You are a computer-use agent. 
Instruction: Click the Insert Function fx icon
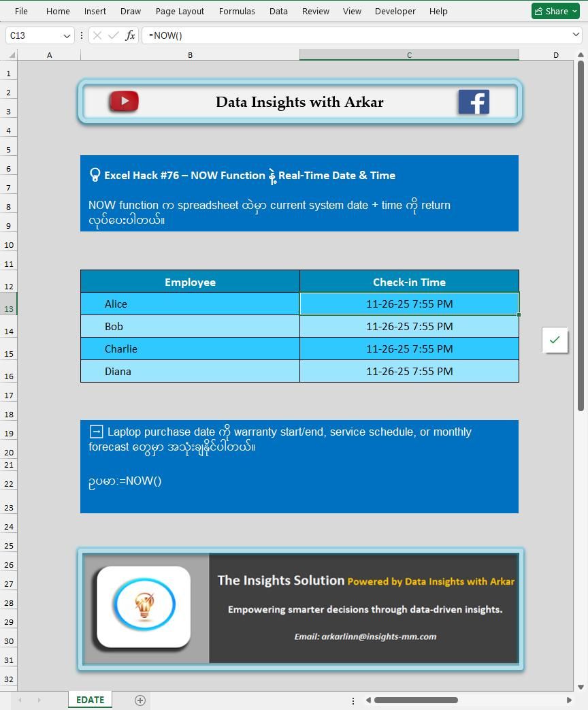click(x=130, y=35)
